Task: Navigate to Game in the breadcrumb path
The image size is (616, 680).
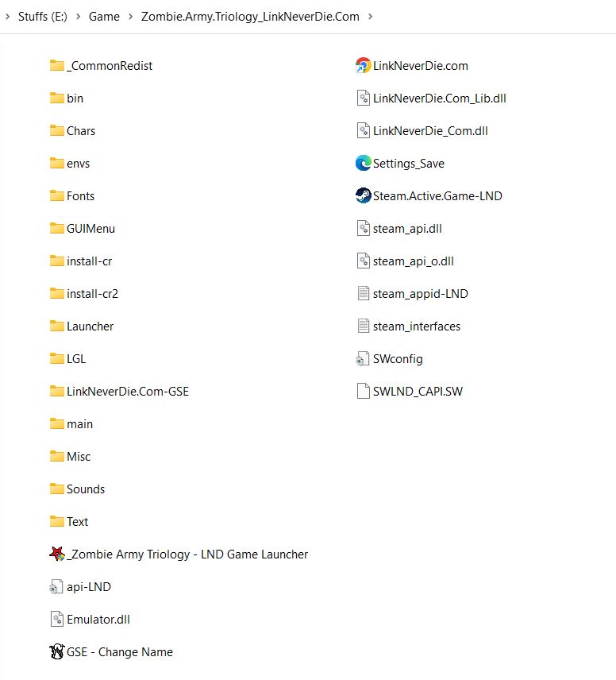Action: click(x=104, y=16)
